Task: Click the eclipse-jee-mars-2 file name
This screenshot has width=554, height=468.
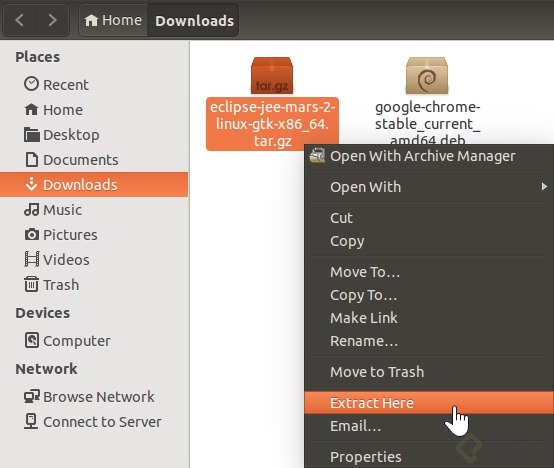Action: click(x=272, y=124)
